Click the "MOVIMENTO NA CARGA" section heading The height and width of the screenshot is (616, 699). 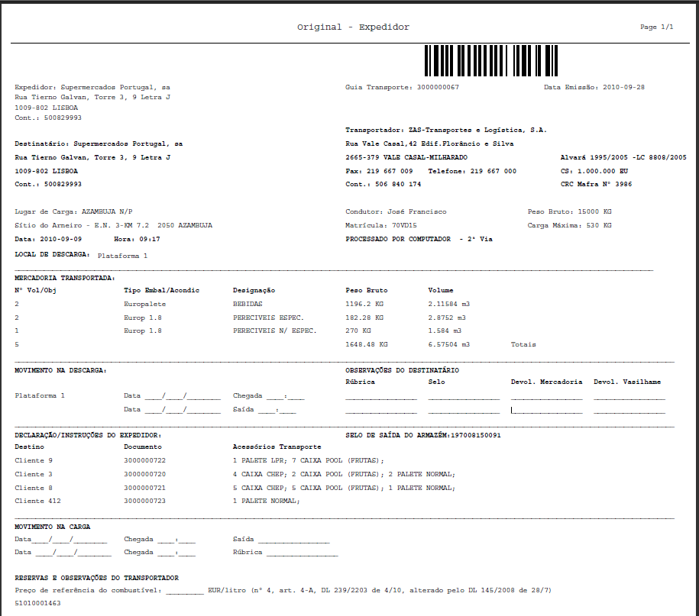click(x=52, y=527)
